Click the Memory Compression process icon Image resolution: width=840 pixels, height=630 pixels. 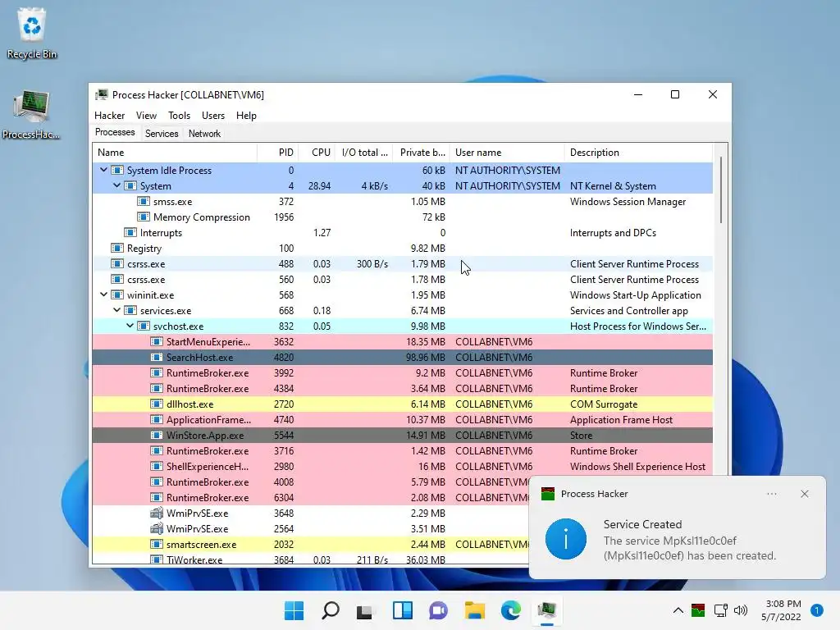point(143,217)
